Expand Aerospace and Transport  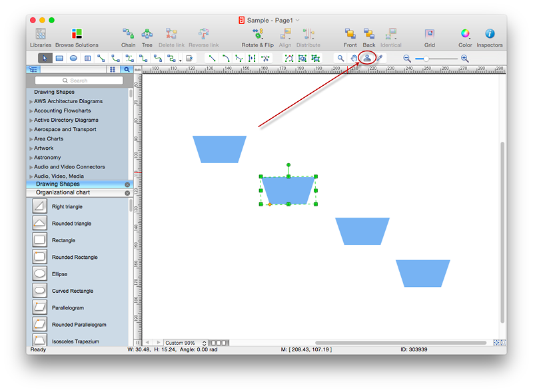click(x=31, y=130)
